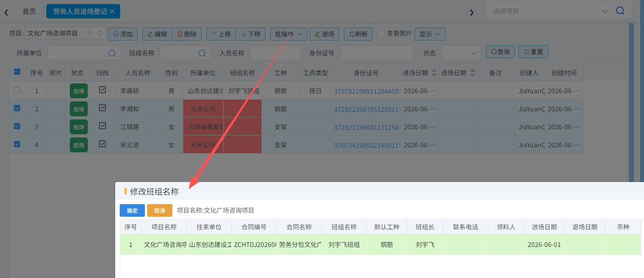Click search icon in 所属单位 field

(x=112, y=53)
